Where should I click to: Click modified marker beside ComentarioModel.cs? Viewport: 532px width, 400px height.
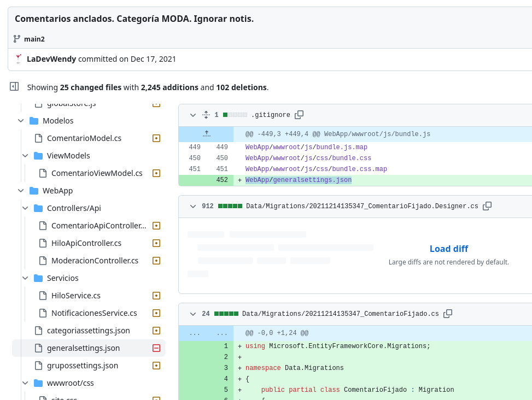(156, 138)
